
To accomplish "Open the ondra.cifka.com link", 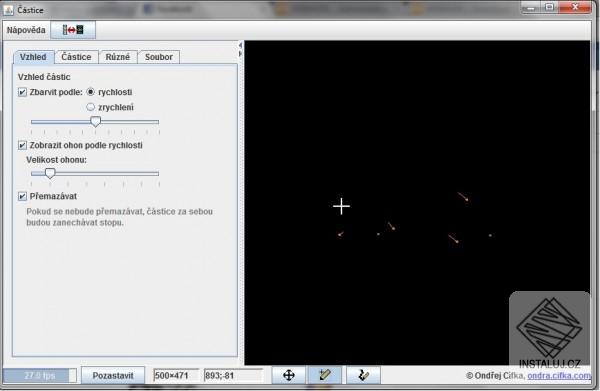I will [559, 376].
